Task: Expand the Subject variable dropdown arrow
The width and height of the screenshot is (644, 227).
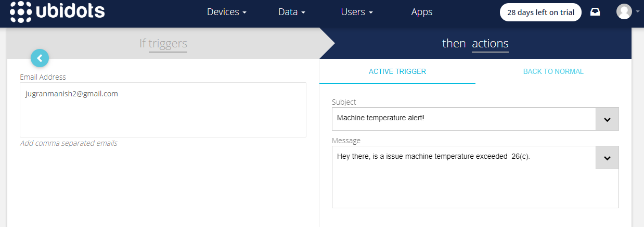Action: [607, 119]
